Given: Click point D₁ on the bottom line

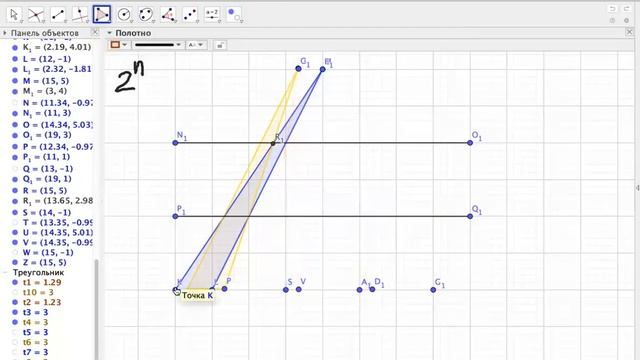Looking at the screenshot, I should click(372, 289).
